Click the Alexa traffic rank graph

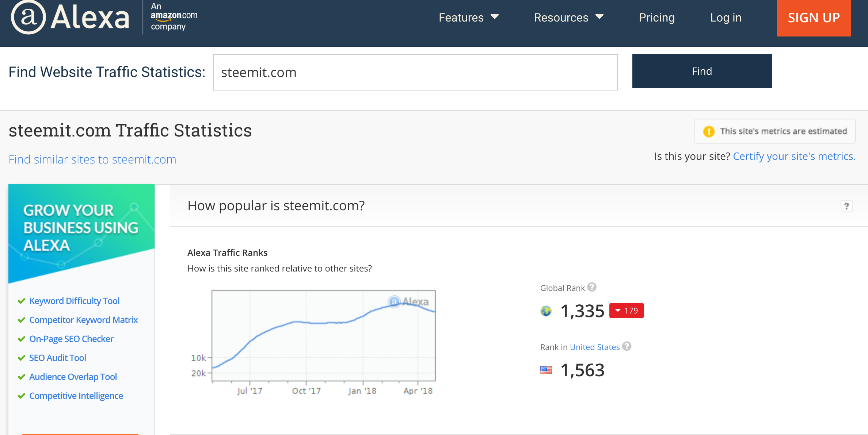pyautogui.click(x=323, y=336)
